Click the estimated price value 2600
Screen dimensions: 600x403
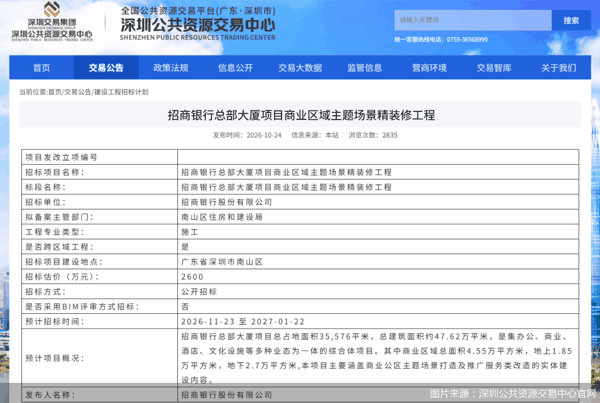click(x=192, y=277)
